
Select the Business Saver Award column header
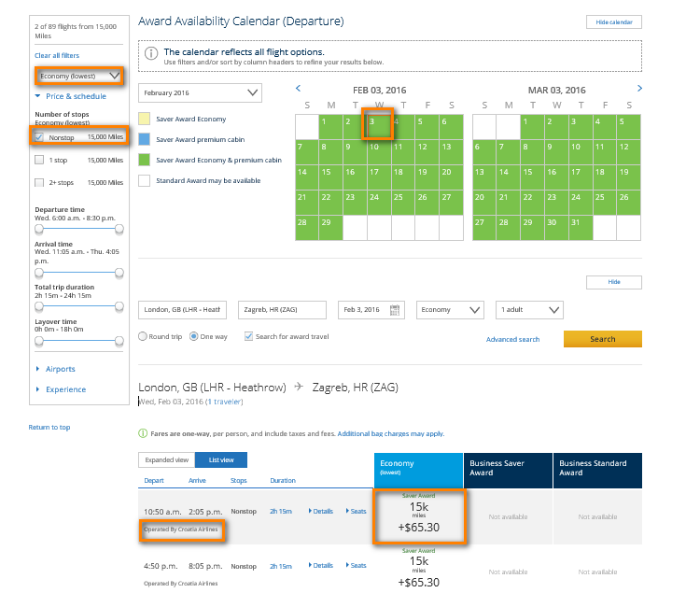508,468
